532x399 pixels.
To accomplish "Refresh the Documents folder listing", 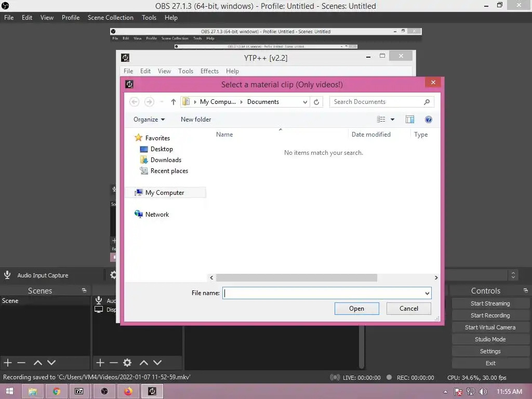I will point(316,102).
